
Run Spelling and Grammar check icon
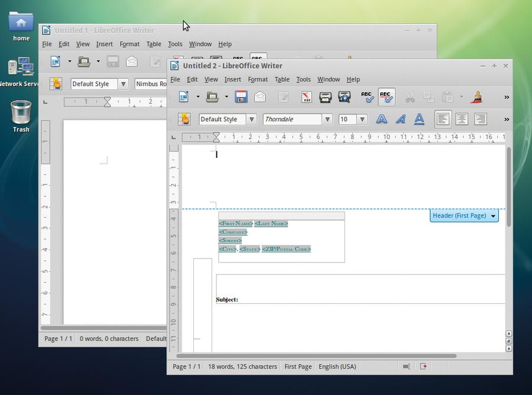point(368,97)
